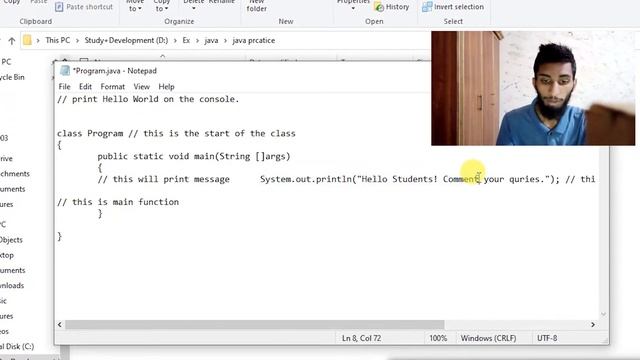This screenshot has width=640, height=360.
Task: Click the System.out.println statement
Action: [x=410, y=179]
